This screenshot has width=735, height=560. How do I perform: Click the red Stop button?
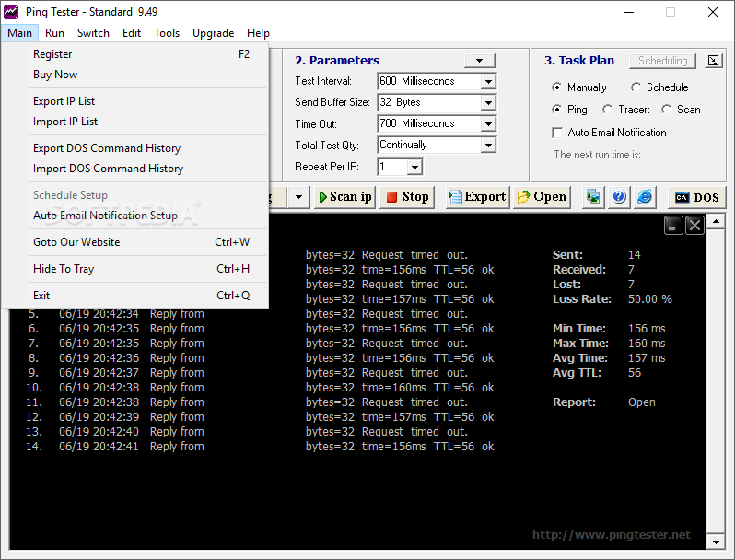coord(407,197)
